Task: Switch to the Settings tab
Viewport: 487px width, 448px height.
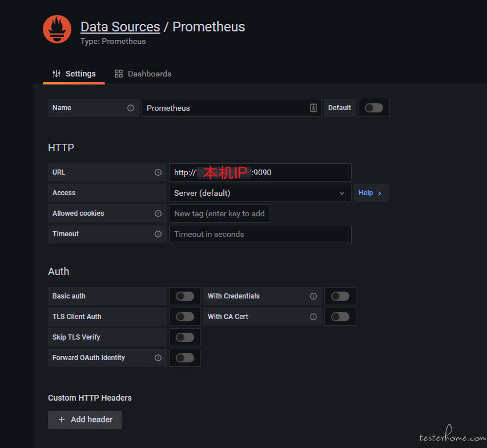Action: click(x=74, y=74)
